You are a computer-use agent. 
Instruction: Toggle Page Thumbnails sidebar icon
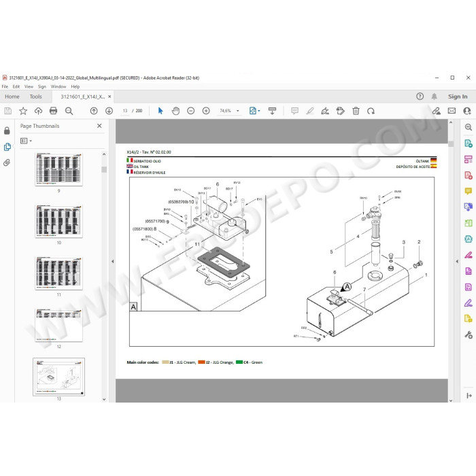pos(7,147)
